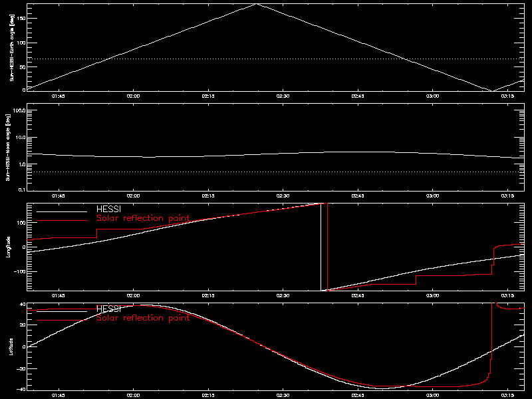
Task: Click 01:45 time label under Earth angle plot
Action: 59,96
